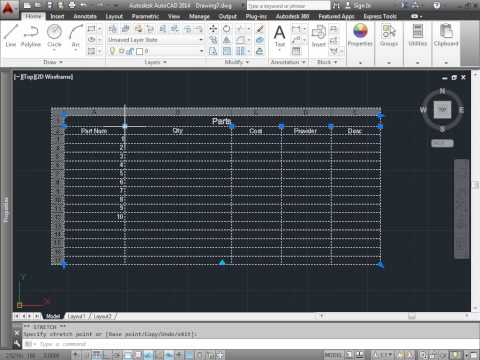Open the Clipboard panel icon
The width and height of the screenshot is (480, 360).
[x=446, y=35]
